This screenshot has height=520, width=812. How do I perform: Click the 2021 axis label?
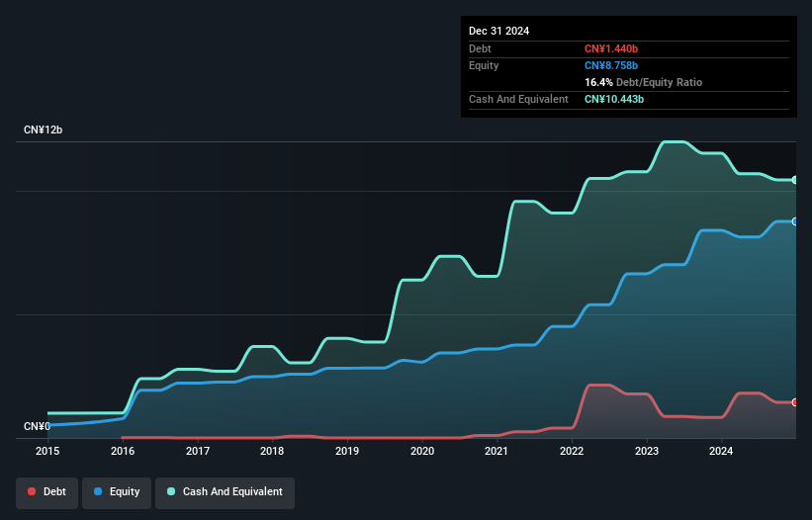[x=496, y=451]
